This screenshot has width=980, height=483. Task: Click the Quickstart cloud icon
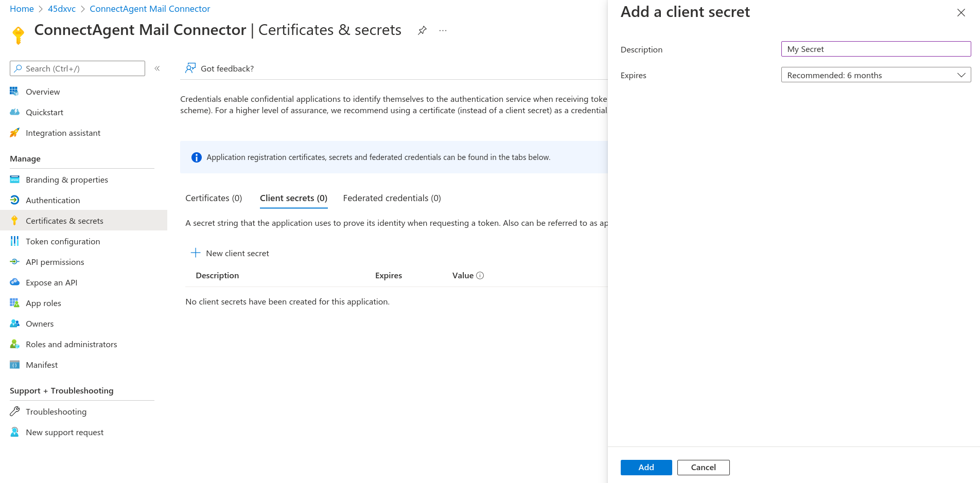point(14,112)
